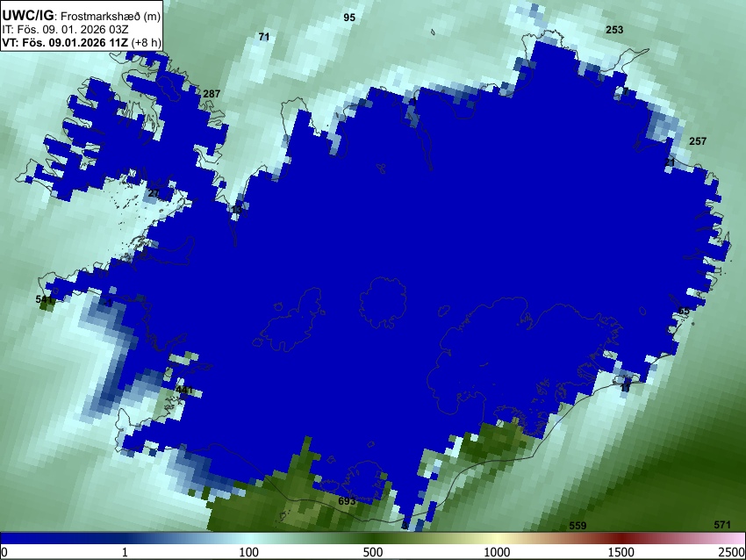Click the map value label '13'
The height and width of the screenshot is (560, 746).
(x=236, y=210)
